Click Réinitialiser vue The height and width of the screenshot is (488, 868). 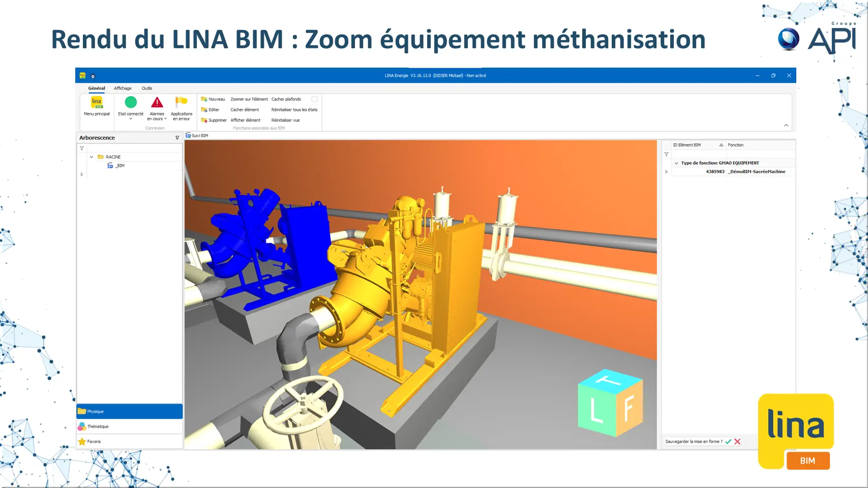[x=286, y=120]
